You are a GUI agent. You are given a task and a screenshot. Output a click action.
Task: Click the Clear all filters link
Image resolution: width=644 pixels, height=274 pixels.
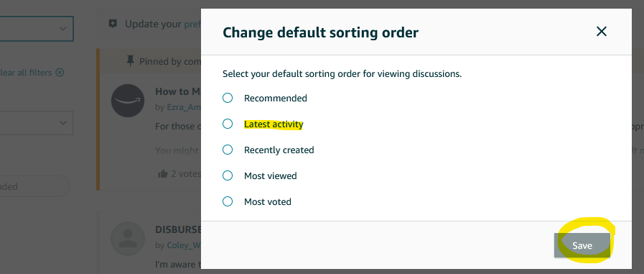[x=26, y=73]
